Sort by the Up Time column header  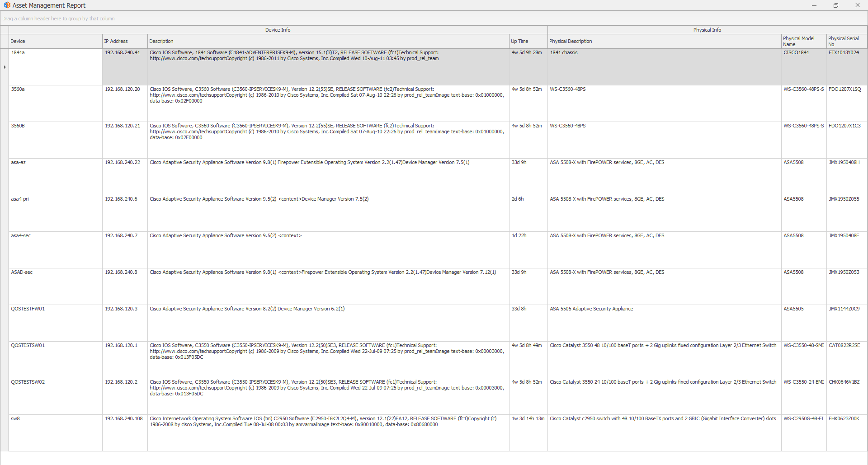click(x=528, y=41)
